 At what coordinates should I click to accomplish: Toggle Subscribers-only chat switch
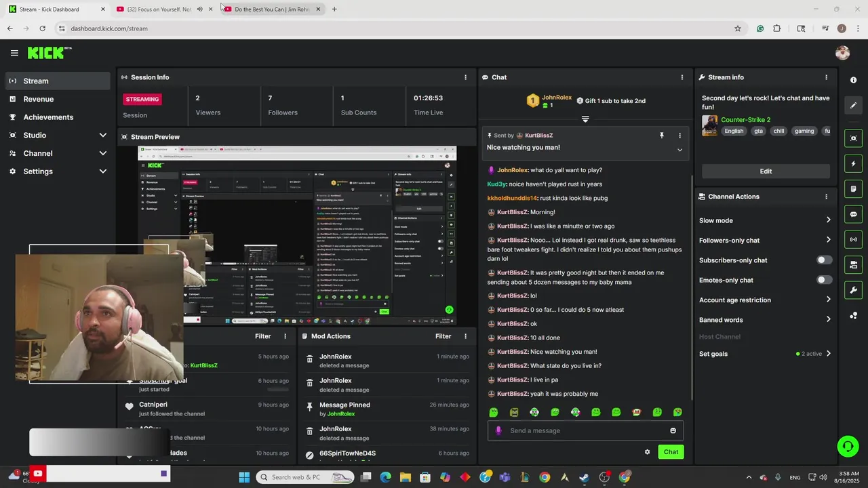[824, 260]
